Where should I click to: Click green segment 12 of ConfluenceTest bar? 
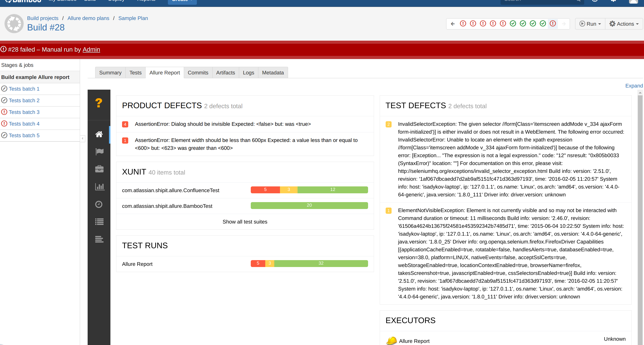coord(332,190)
